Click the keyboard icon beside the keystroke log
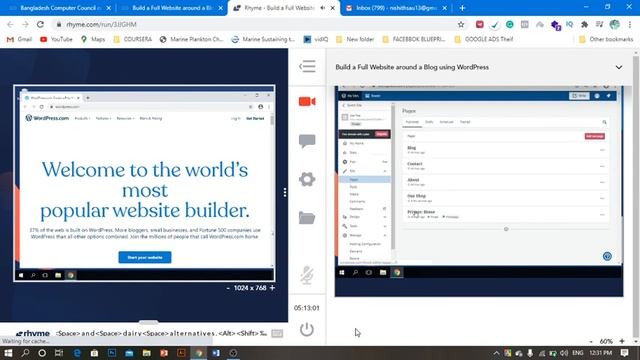Image resolution: width=640 pixels, height=360 pixels. tap(277, 333)
